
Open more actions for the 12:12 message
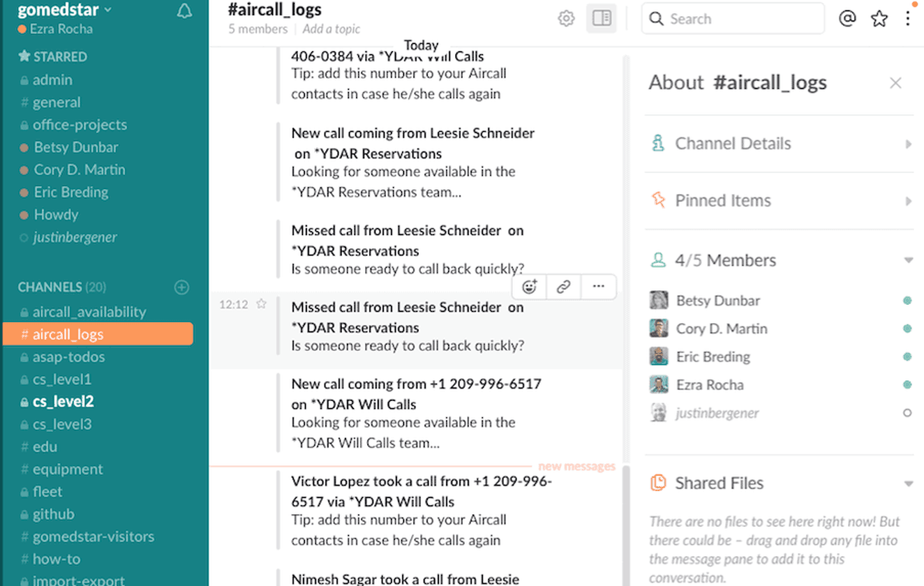pyautogui.click(x=598, y=287)
